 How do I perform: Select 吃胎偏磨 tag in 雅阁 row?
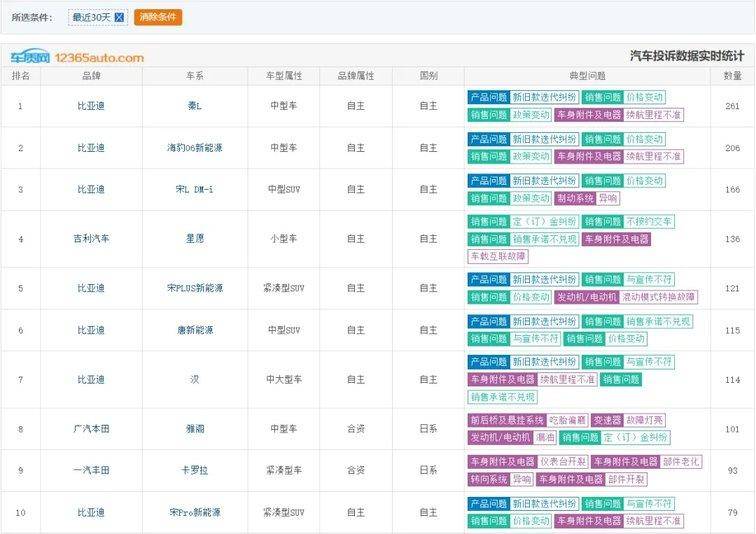tap(567, 420)
